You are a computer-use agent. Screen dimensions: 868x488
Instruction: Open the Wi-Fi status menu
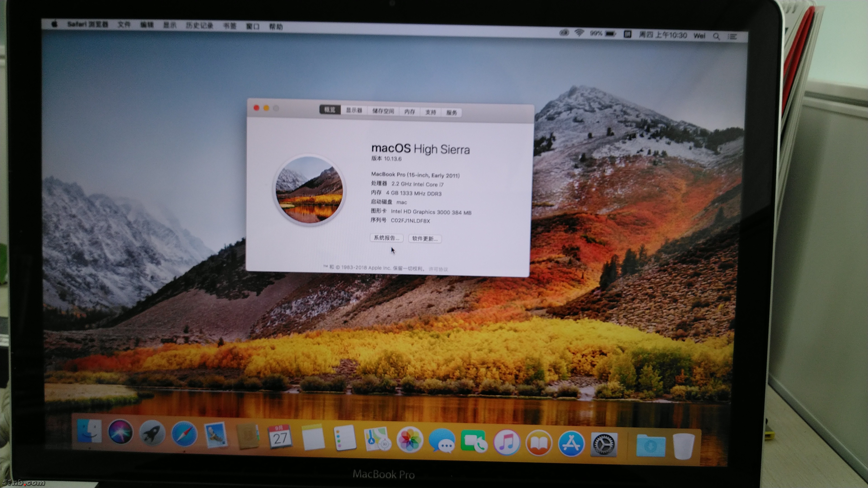pyautogui.click(x=580, y=33)
